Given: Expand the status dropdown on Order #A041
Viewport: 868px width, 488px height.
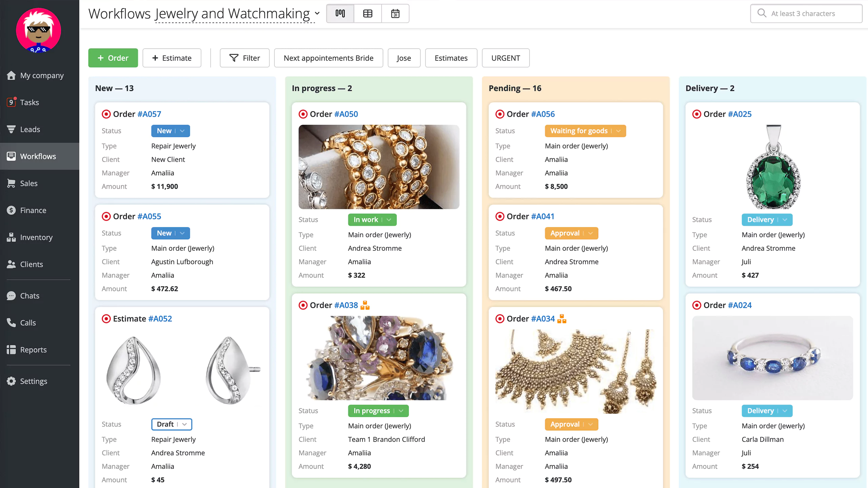Looking at the screenshot, I should pyautogui.click(x=590, y=233).
